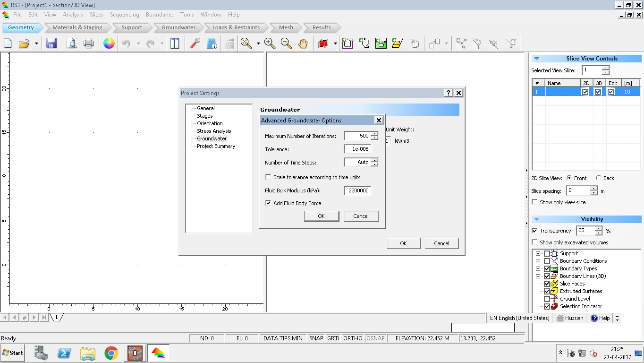Click the Zoom Out magnifier icon
The image size is (644, 363).
pyautogui.click(x=286, y=44)
